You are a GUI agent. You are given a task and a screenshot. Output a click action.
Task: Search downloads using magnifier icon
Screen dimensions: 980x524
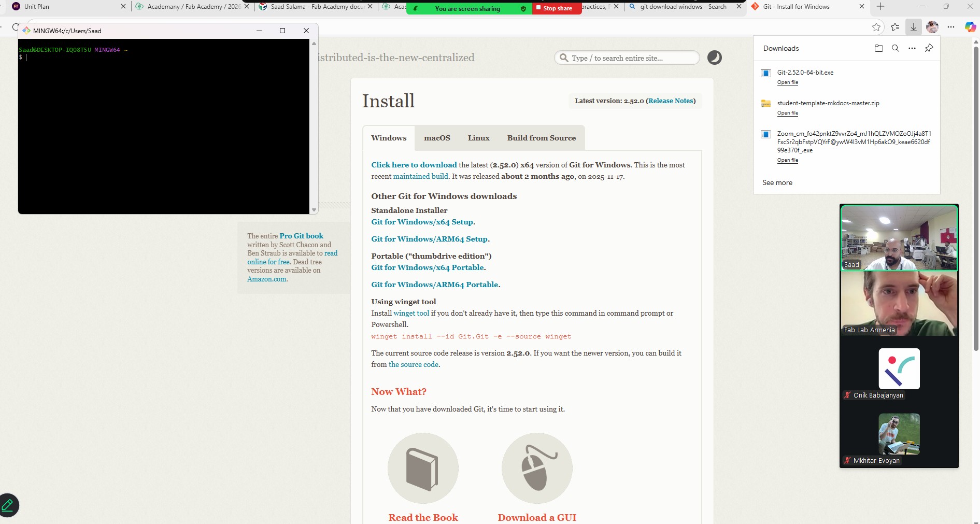tap(895, 48)
